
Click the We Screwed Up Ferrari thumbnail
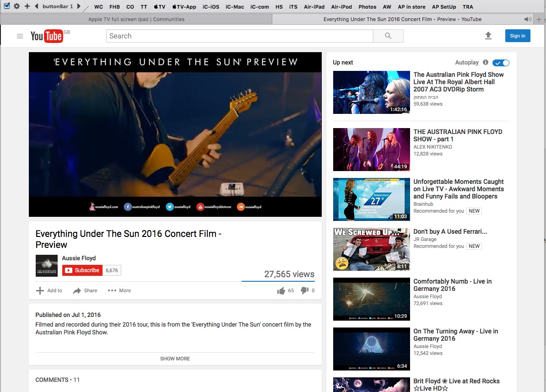click(x=372, y=249)
